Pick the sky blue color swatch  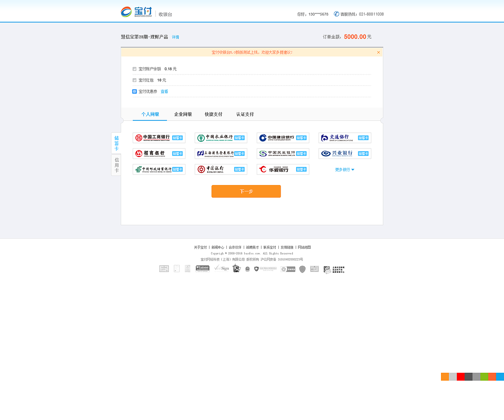point(500,377)
